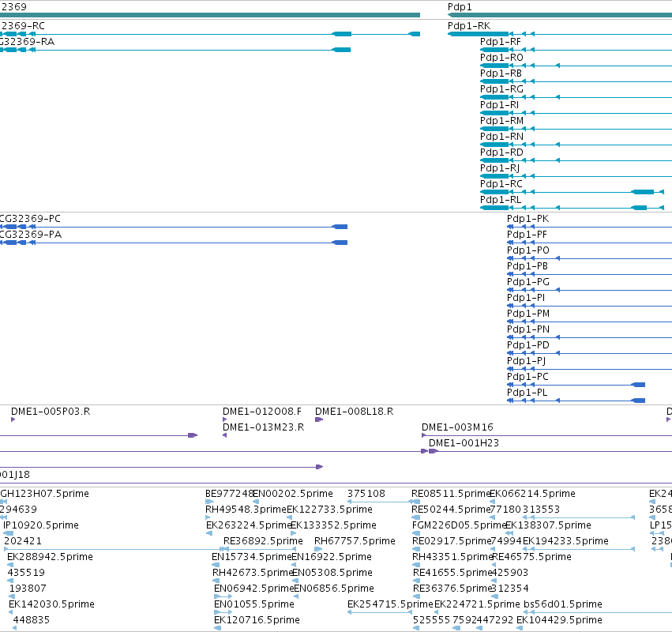
Task: Click the EK120716.5prime EST label
Action: point(257,620)
